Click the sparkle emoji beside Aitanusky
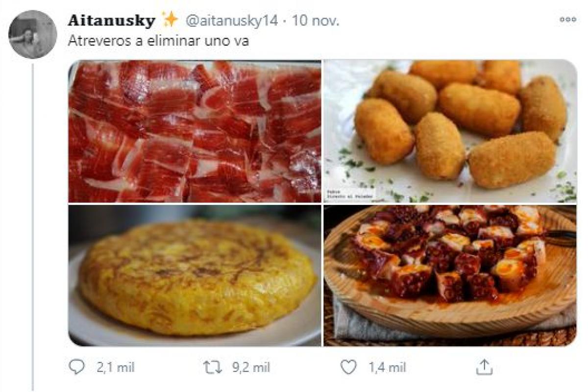Image resolution: width=588 pixels, height=392 pixels. tap(170, 20)
